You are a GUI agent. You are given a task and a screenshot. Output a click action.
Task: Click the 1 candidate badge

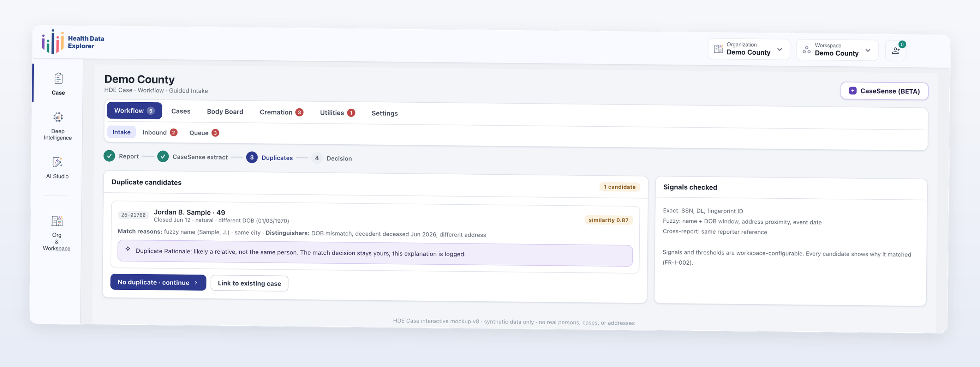(x=619, y=187)
